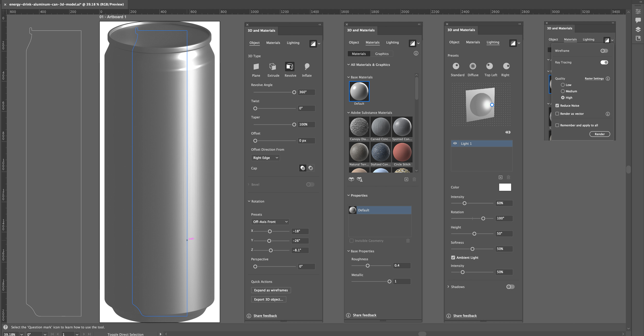Open Materials tab in third Lighting panel
644x336 pixels.
(473, 42)
